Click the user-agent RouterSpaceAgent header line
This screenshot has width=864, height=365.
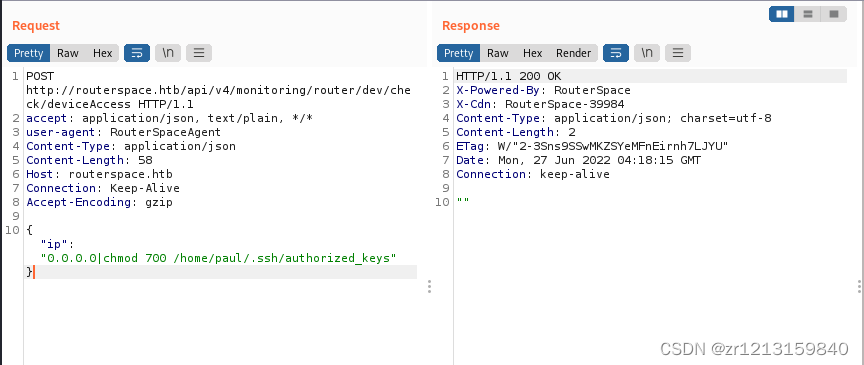(123, 132)
